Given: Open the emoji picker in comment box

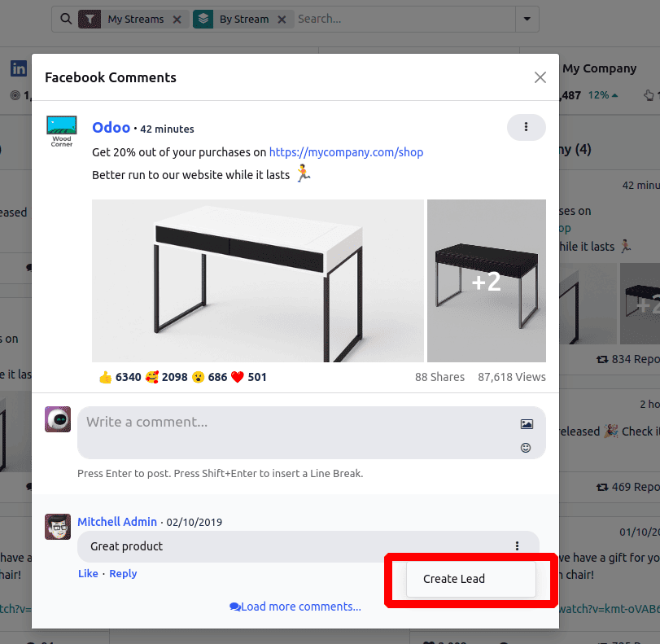Looking at the screenshot, I should (526, 448).
